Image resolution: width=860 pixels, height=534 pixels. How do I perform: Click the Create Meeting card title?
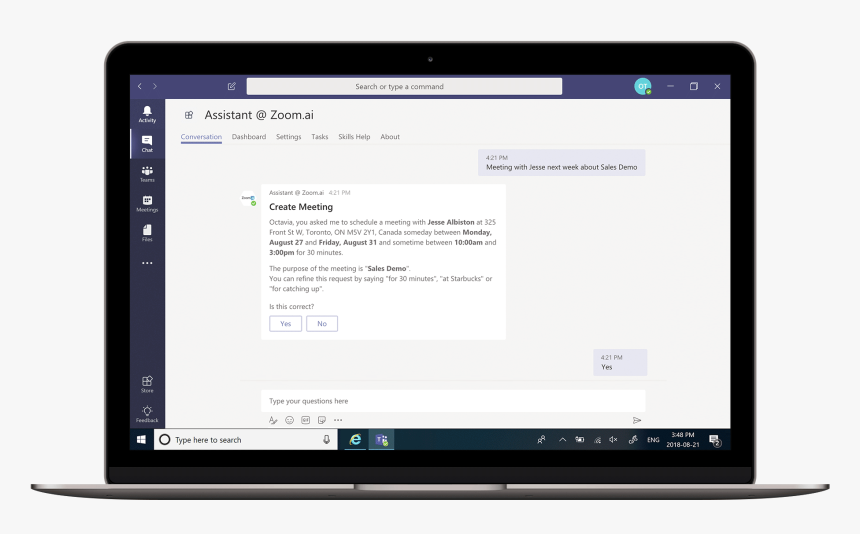point(301,207)
